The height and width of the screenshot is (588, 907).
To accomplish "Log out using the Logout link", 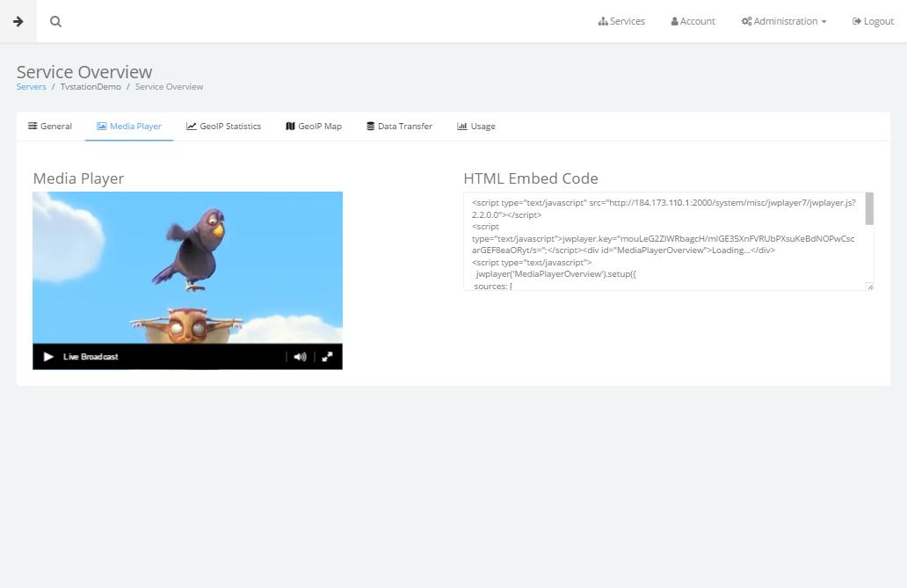I will 873,21.
